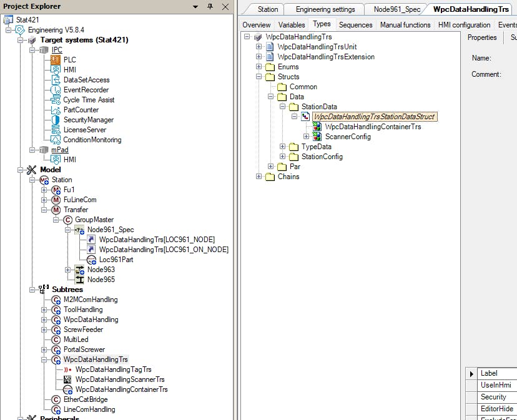
Task: Click the WpcDataHandlingScannerTrs barcode icon
Action: 67,379
